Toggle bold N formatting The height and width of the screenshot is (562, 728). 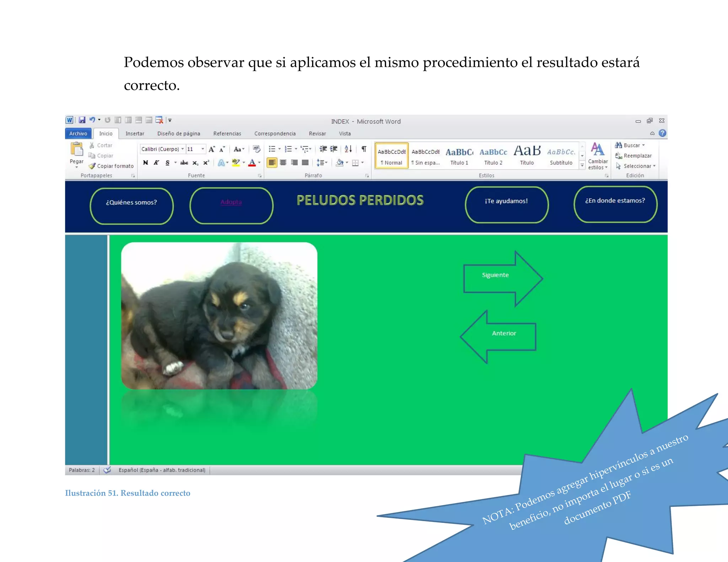coord(145,163)
